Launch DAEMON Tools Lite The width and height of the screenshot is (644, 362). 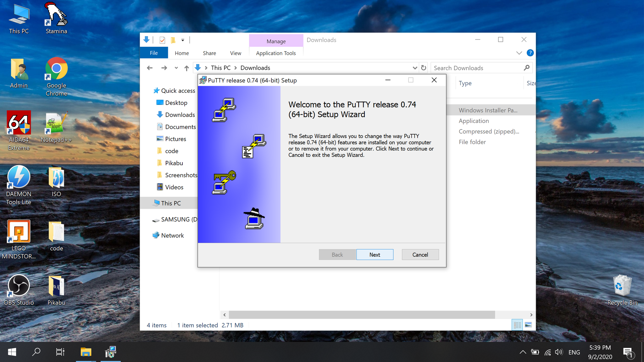click(x=19, y=185)
